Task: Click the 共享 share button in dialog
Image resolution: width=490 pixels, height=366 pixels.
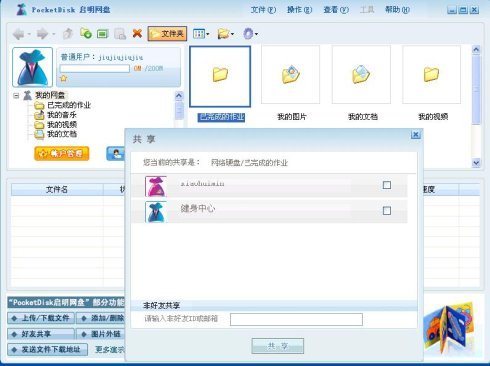Action: 278,346
